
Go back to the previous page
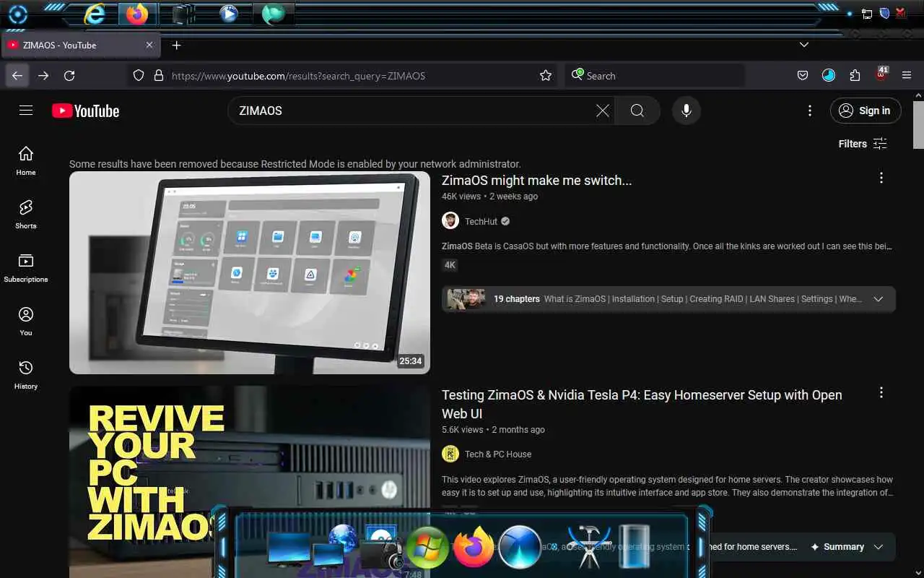[x=17, y=75]
